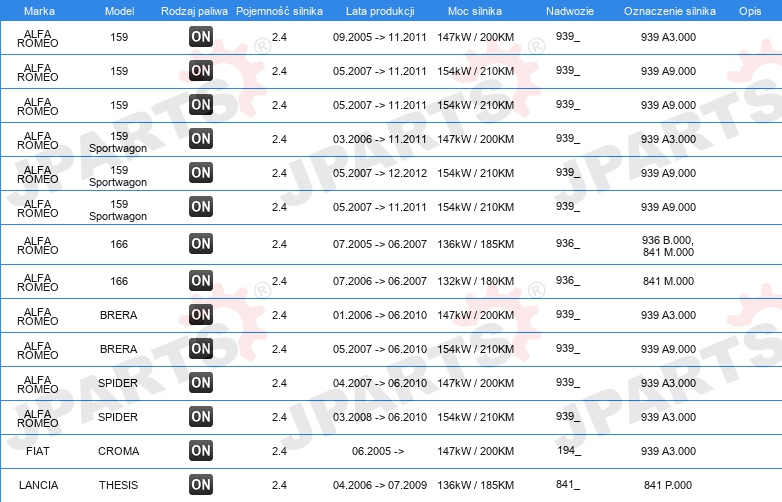The image size is (782, 502).
Task: Select the date range 04.2007 -> 06.2010
Action: click(x=380, y=383)
